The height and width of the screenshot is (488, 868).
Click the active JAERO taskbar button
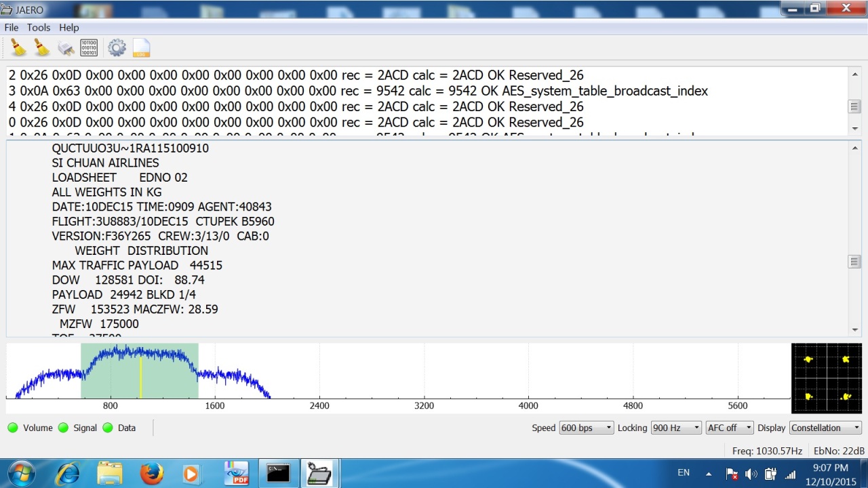319,473
